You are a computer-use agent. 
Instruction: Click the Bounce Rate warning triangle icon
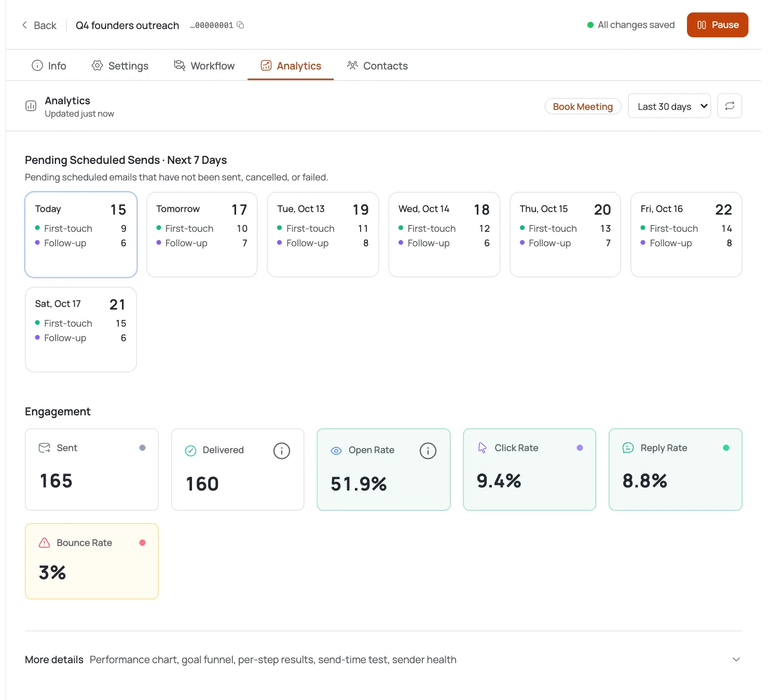click(45, 543)
